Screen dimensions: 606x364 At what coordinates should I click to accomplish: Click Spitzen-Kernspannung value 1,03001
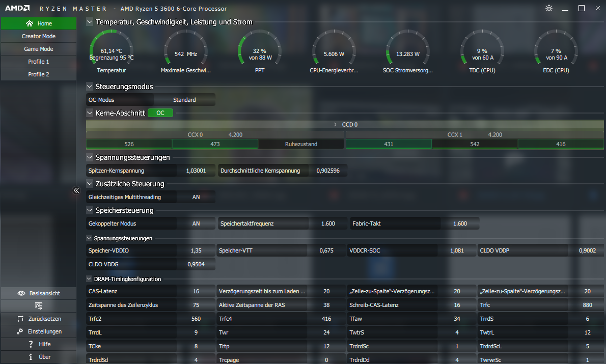[x=196, y=171]
